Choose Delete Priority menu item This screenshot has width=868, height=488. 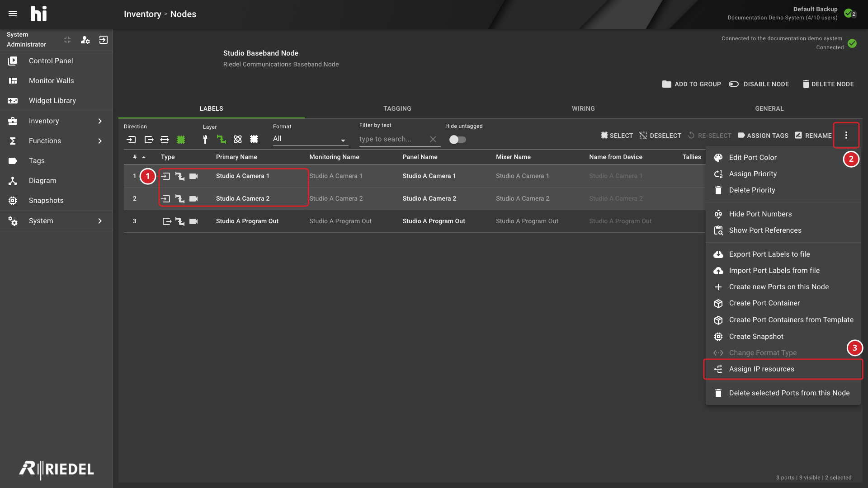783,190
